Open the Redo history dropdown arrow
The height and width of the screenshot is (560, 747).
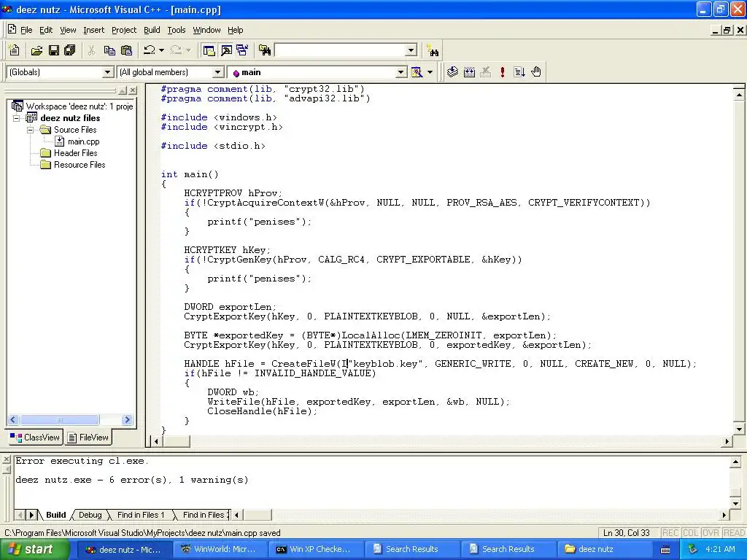pyautogui.click(x=188, y=50)
